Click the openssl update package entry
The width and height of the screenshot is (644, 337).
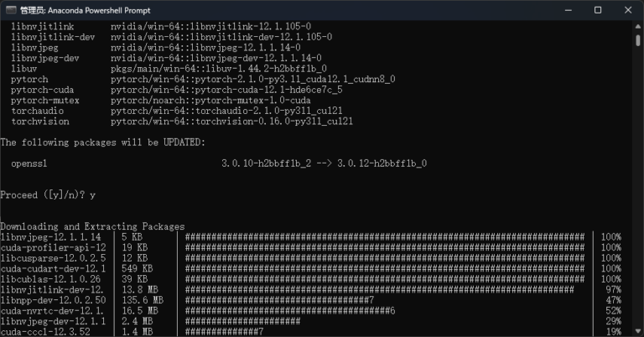pyautogui.click(x=34, y=163)
